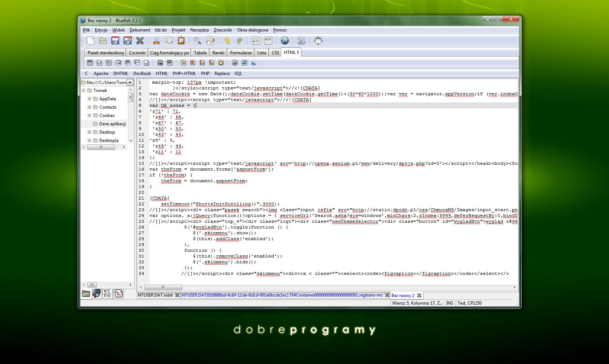The height and width of the screenshot is (364, 609).
Task: Open the Widok menu
Action: click(119, 30)
